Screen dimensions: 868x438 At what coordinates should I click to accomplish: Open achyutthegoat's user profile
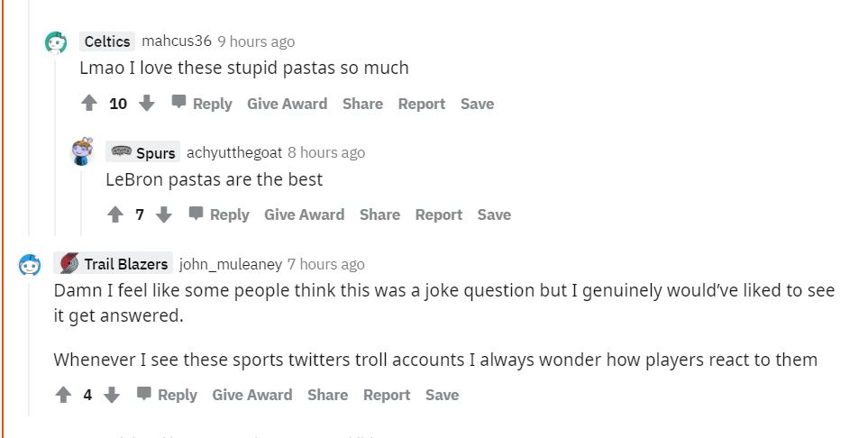click(233, 152)
